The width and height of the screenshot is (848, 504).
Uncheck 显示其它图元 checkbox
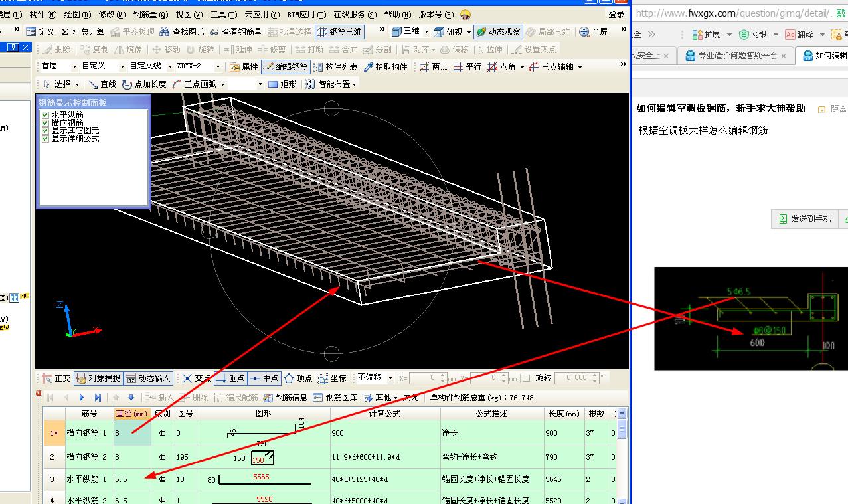click(45, 131)
